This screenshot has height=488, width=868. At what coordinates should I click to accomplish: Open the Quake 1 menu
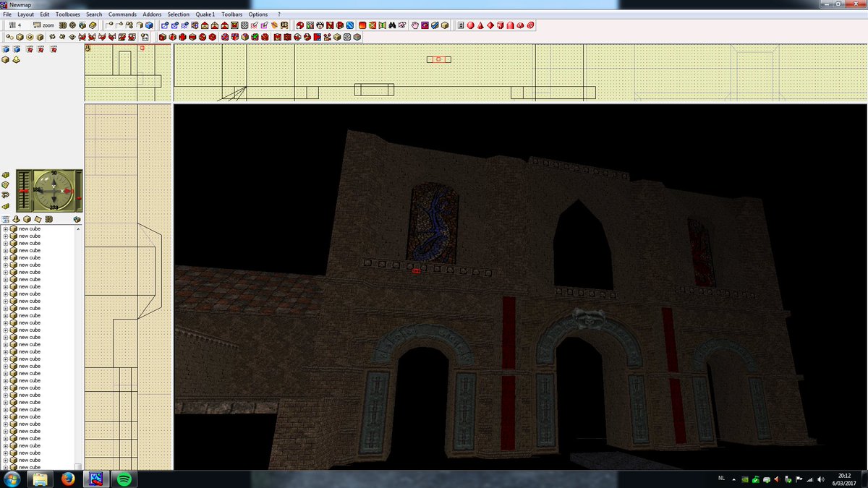click(205, 14)
